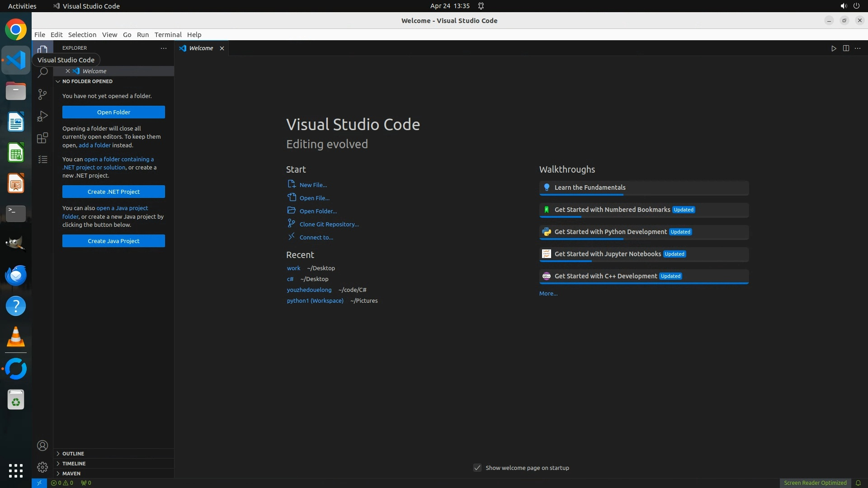Open recent youzhedouelong folder
868x488 pixels.
coord(309,290)
